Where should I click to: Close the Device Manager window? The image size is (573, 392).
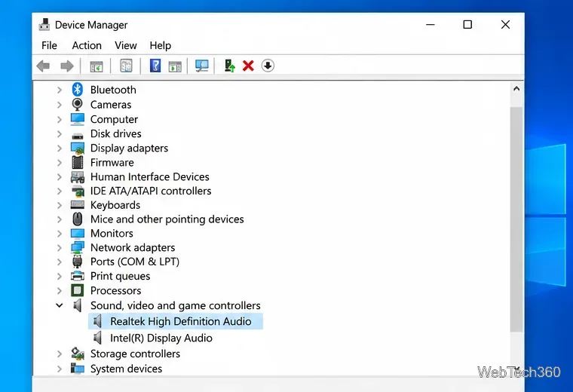click(x=505, y=24)
